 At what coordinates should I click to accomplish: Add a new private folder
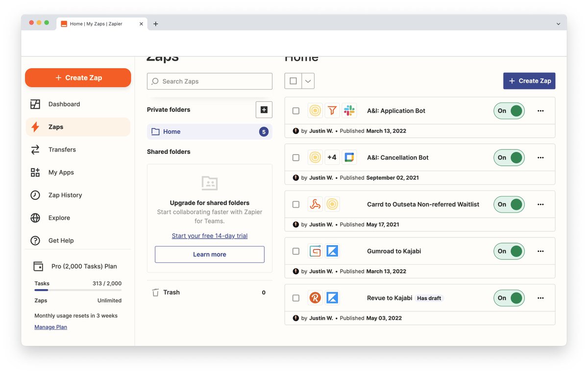(x=264, y=110)
